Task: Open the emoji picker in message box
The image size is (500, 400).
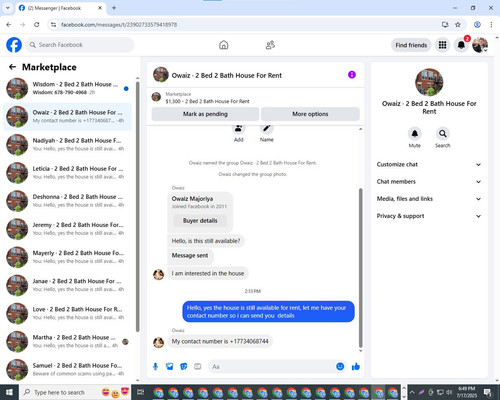Action: click(340, 367)
